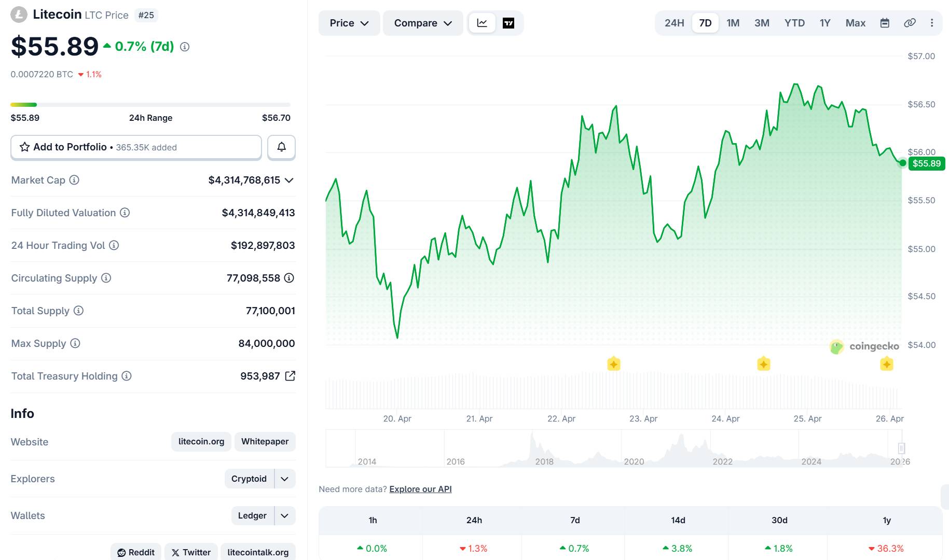Open the calendar date range picker
949x560 pixels.
tap(885, 23)
